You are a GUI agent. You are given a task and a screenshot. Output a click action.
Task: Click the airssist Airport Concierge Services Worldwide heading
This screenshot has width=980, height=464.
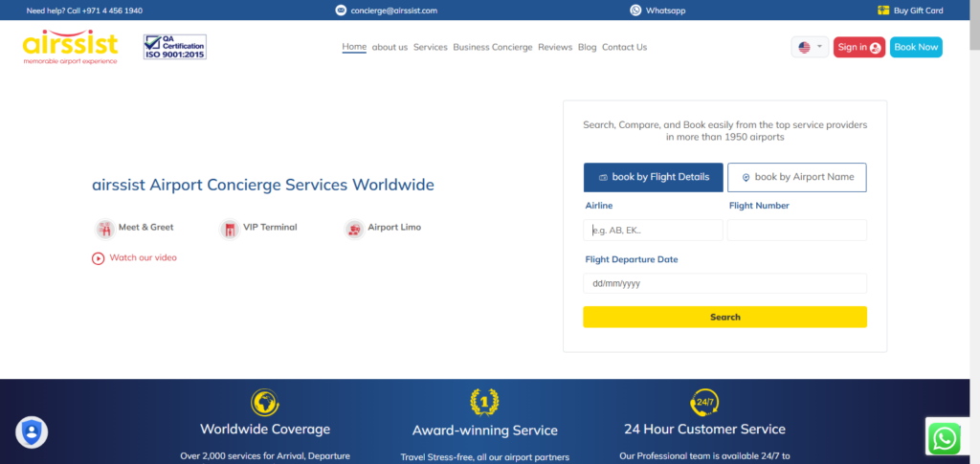tap(263, 186)
